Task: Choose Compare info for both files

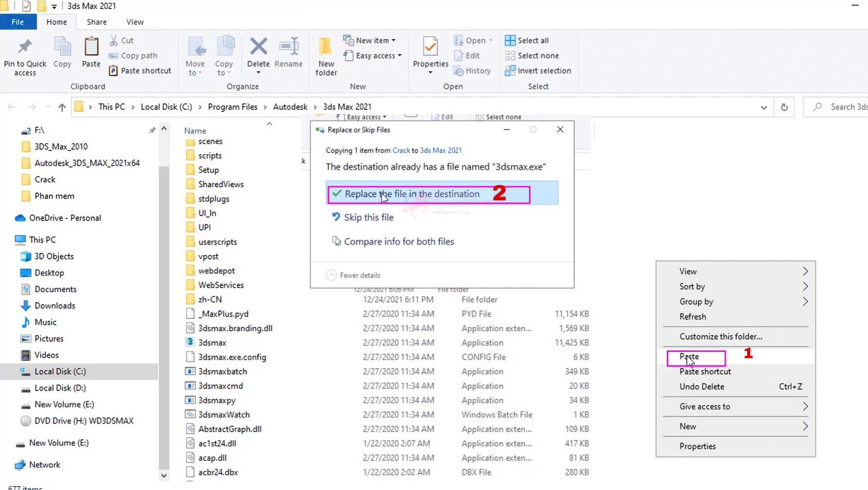Action: click(x=393, y=242)
